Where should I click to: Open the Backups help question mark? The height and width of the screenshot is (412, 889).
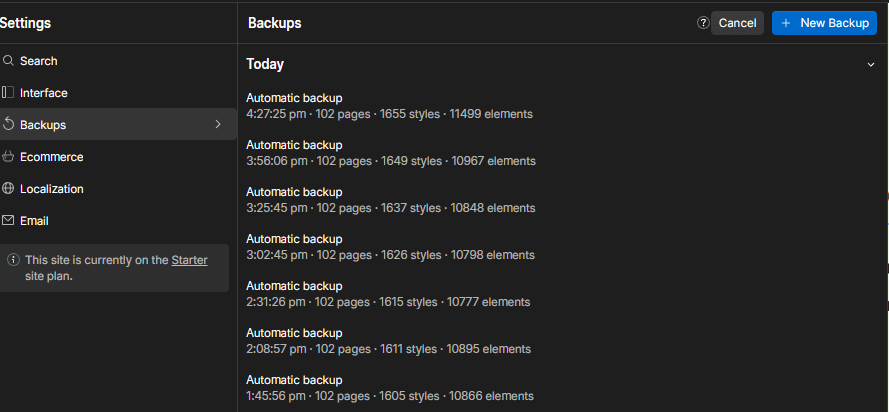[x=703, y=23]
